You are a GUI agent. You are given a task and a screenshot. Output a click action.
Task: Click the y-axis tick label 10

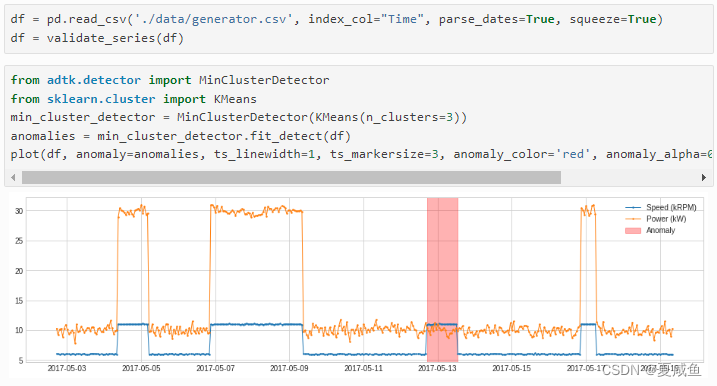(19, 330)
